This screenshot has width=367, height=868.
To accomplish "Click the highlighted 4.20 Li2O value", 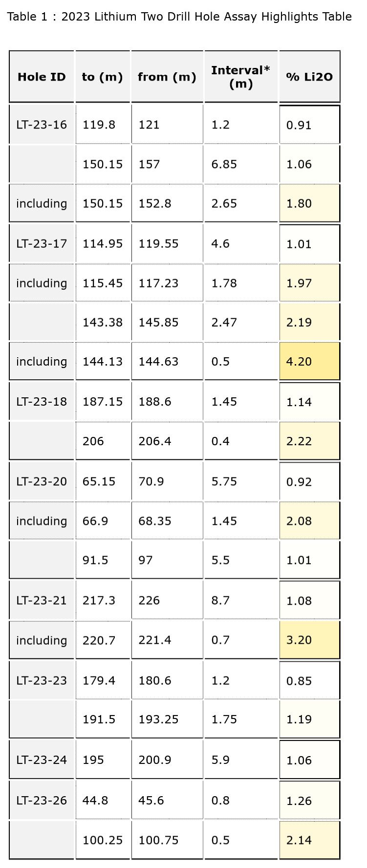I will coord(309,362).
